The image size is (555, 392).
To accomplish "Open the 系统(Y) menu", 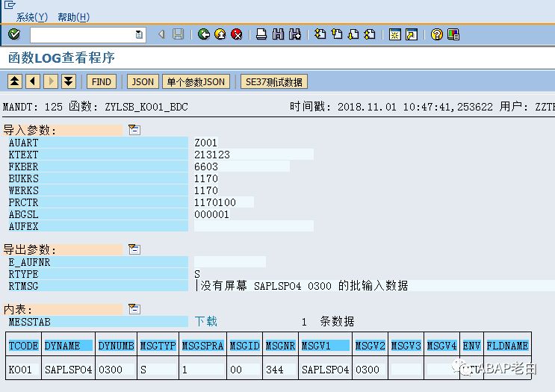I will pyautogui.click(x=31, y=16).
